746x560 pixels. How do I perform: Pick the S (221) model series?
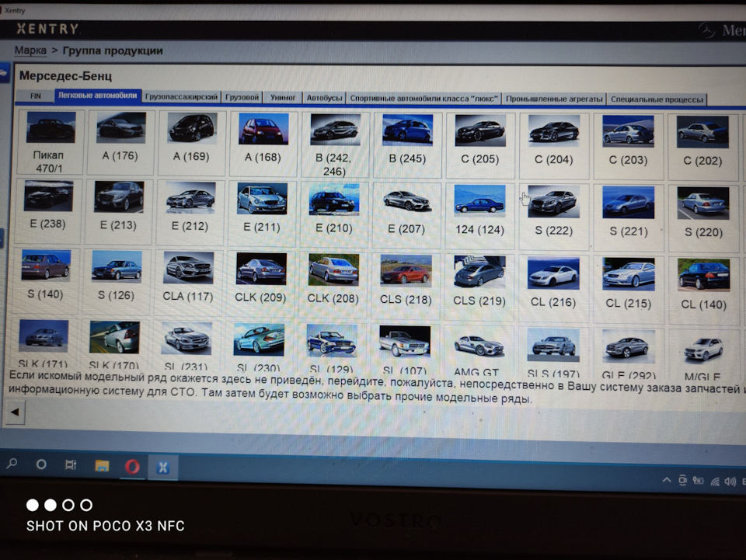coord(628,217)
